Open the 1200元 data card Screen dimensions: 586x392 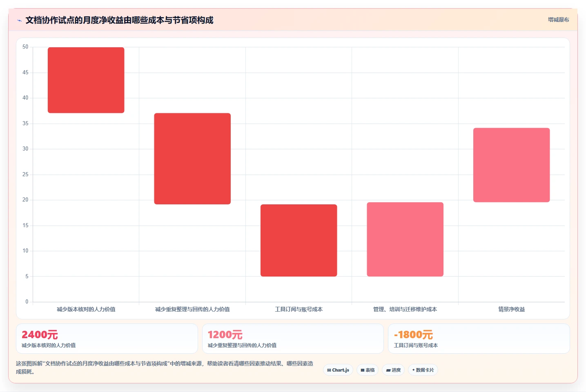[x=293, y=339]
